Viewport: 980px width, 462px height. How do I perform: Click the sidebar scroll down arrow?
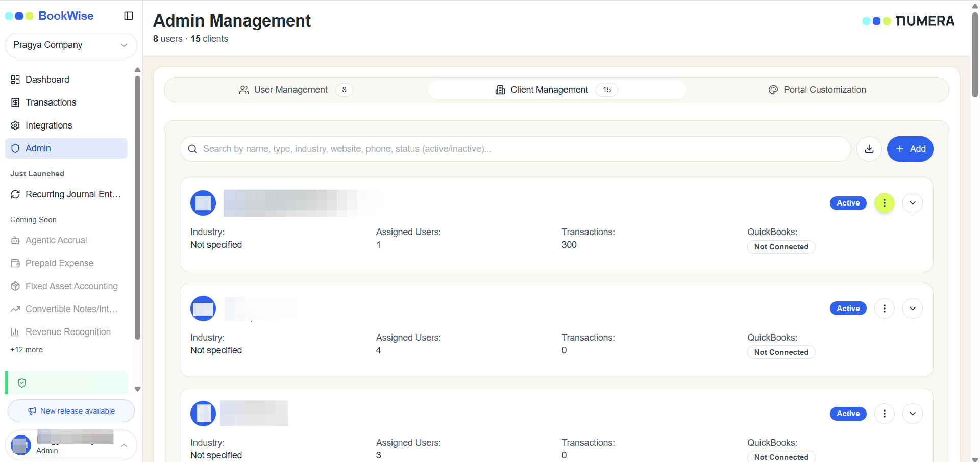pyautogui.click(x=137, y=389)
